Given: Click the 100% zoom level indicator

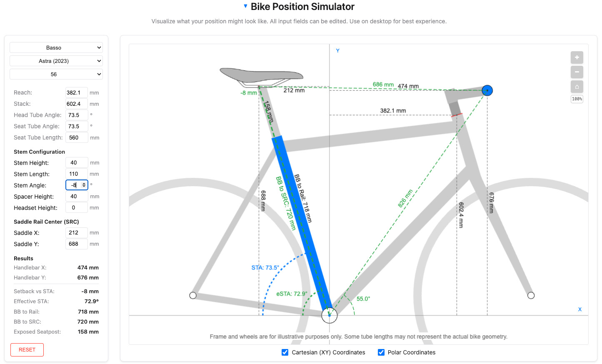Looking at the screenshot, I should (x=577, y=99).
